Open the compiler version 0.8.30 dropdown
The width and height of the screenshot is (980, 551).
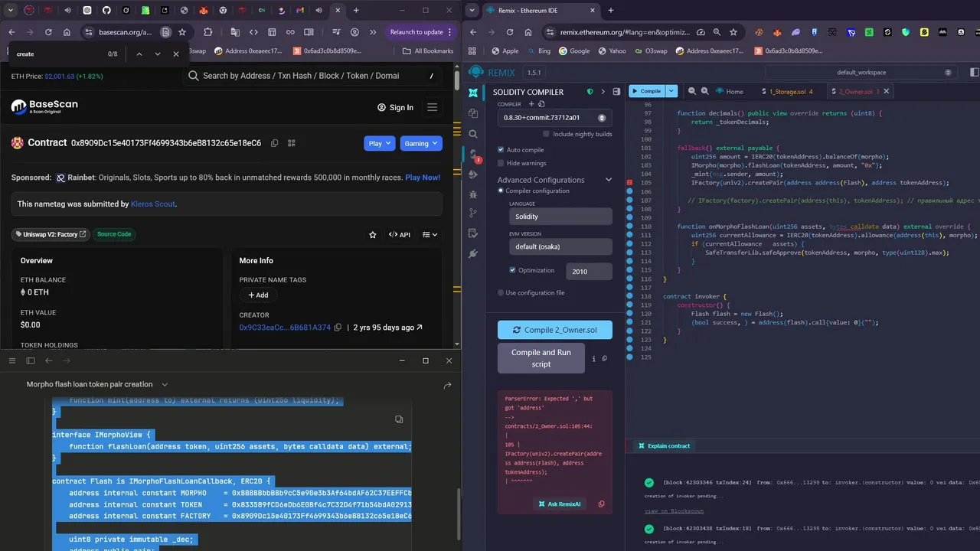point(555,118)
